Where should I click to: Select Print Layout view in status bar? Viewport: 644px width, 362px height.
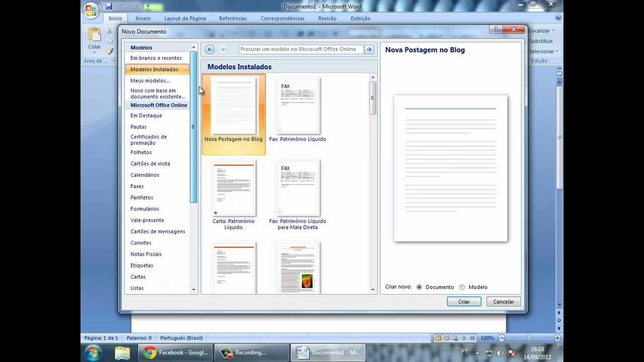(x=438, y=338)
